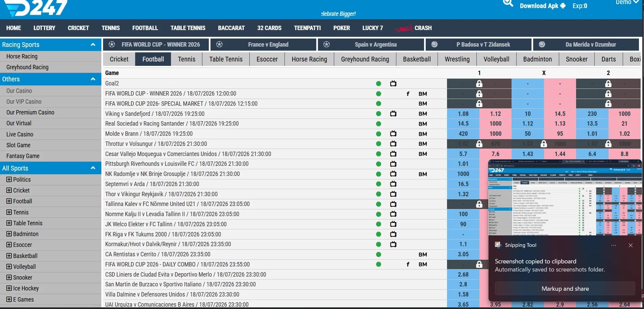The image size is (644, 309).
Task: Switch to the Horse Racing sport tab
Action: [x=309, y=59]
